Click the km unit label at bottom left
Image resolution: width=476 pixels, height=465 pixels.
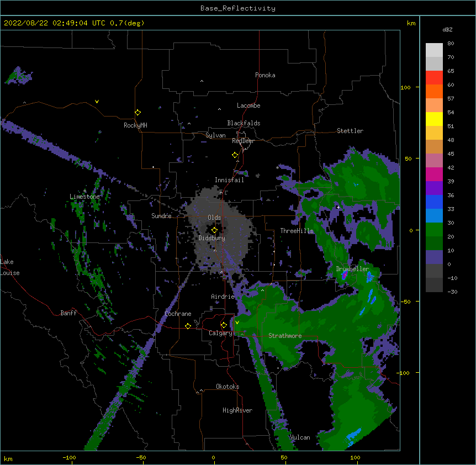click(8, 459)
